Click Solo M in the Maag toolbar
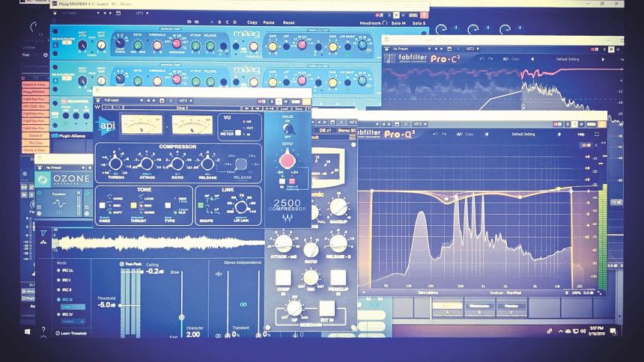The height and width of the screenshot is (362, 644). coord(398,23)
